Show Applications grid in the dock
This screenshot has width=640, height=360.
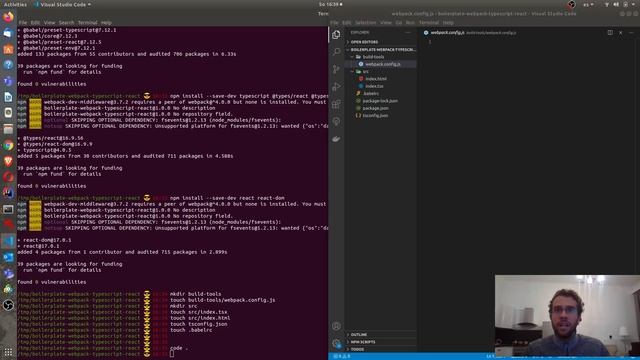(8, 351)
